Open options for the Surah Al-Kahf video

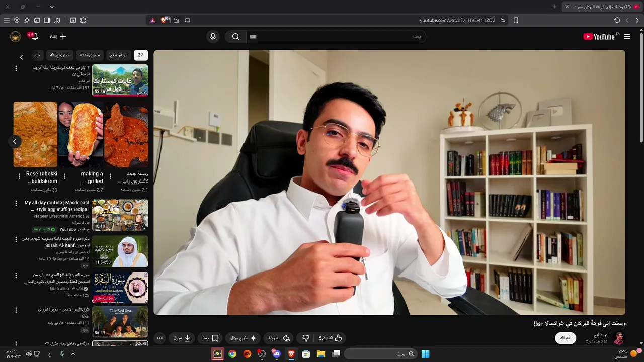pos(16,239)
